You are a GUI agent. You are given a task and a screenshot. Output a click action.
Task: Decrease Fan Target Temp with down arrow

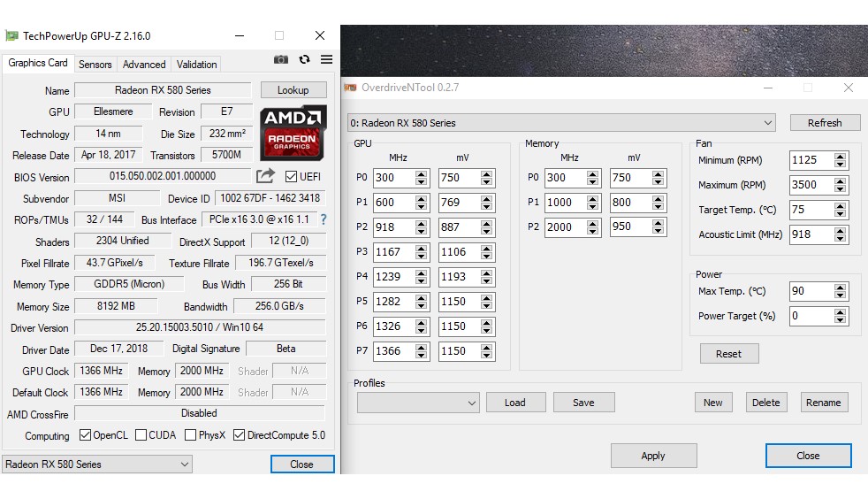(841, 214)
